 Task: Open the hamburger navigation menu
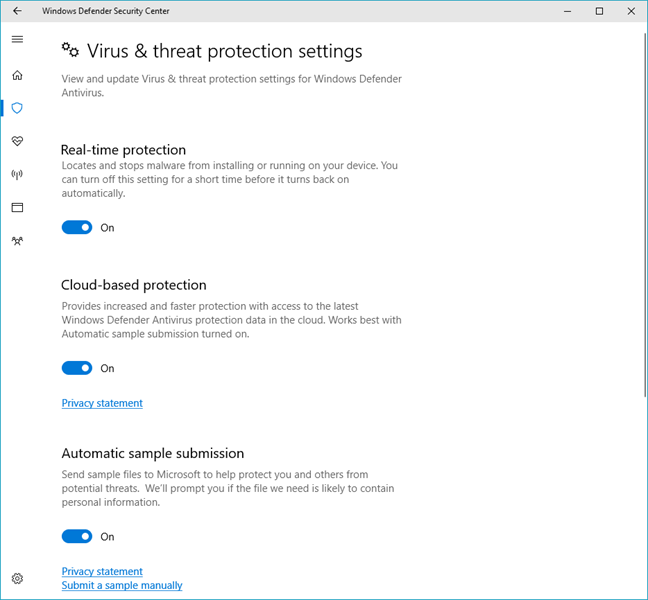17,39
